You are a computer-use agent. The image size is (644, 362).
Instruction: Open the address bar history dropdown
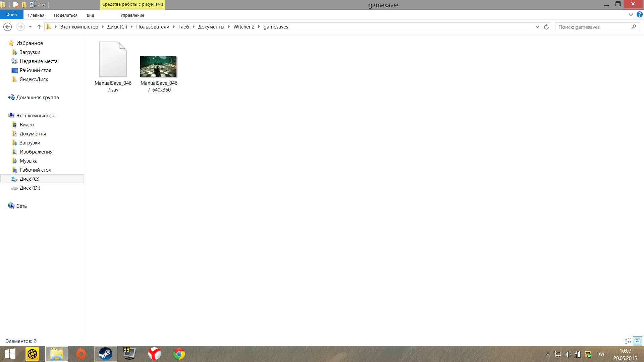[x=537, y=27]
